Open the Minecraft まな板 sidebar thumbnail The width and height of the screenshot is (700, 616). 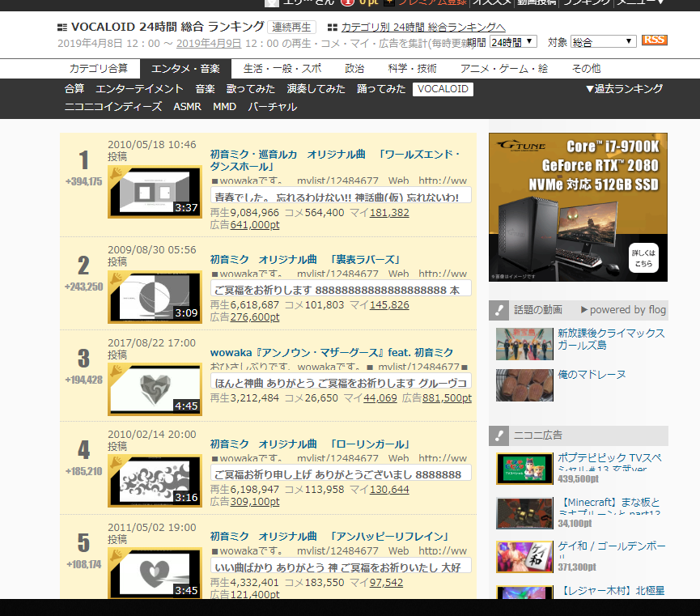(x=524, y=513)
